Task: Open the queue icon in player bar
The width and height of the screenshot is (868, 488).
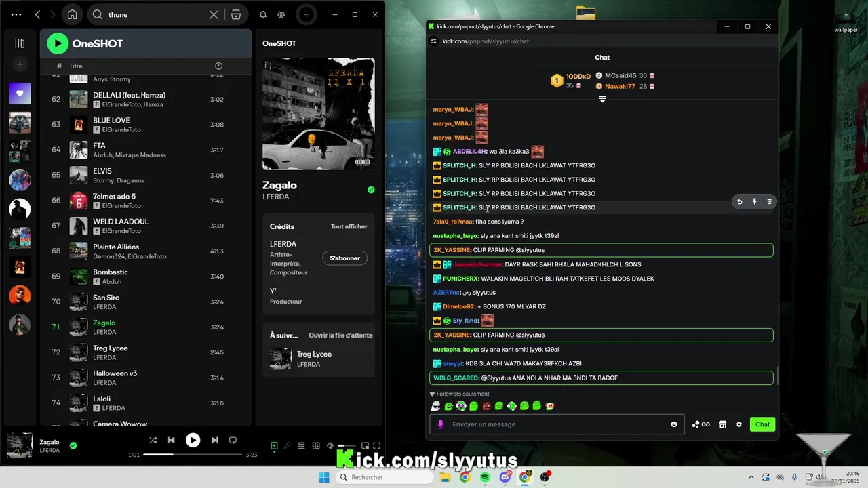Action: (302, 445)
